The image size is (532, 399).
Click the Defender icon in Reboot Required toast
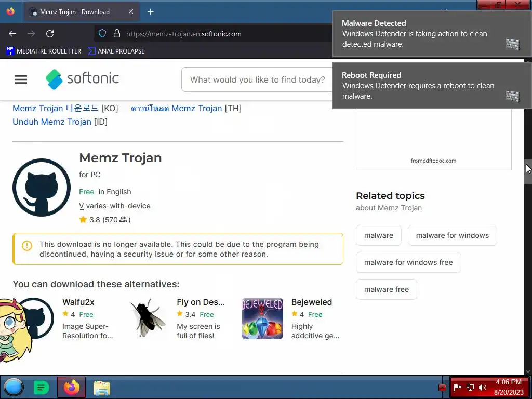click(x=513, y=96)
